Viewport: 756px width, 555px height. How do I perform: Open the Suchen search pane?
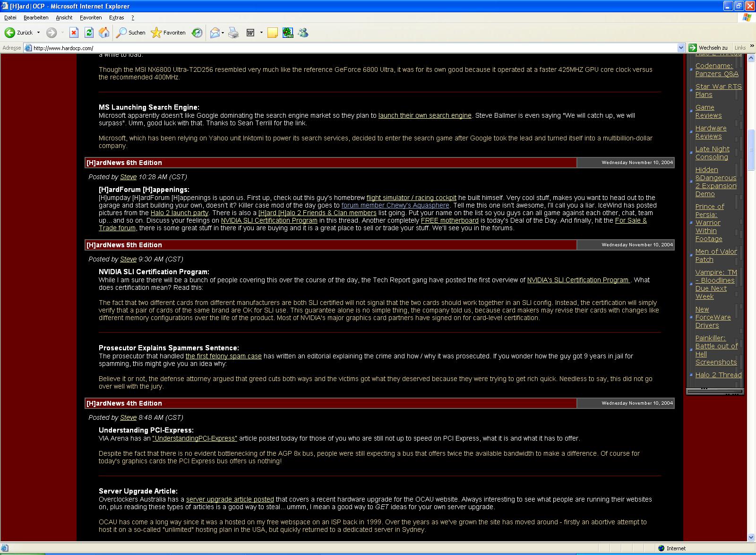pyautogui.click(x=131, y=33)
